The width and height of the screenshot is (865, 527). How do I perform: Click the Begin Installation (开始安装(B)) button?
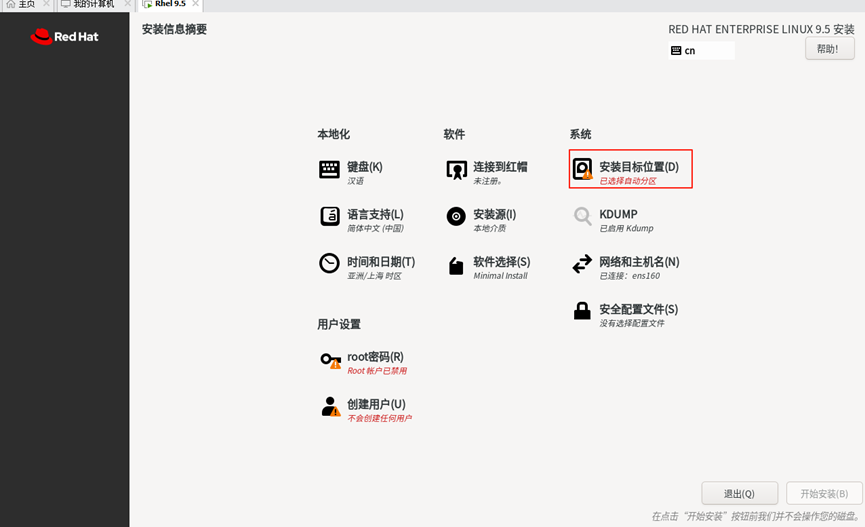click(x=824, y=493)
